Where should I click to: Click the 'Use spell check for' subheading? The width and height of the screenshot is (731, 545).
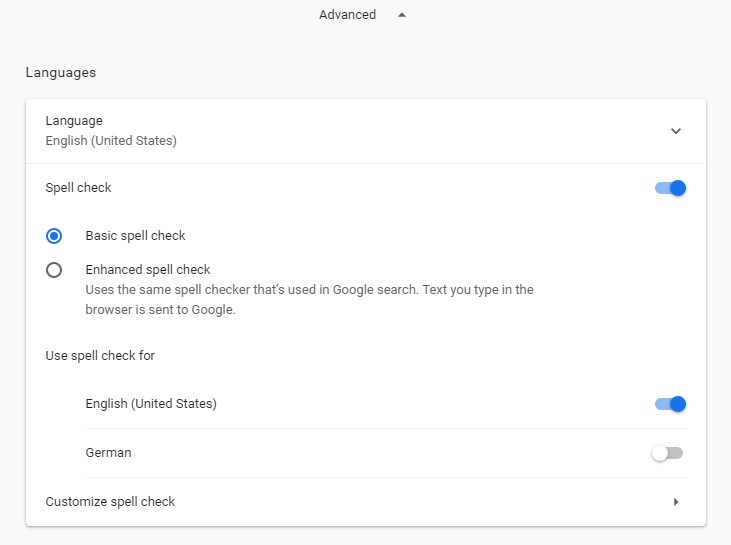[100, 356]
